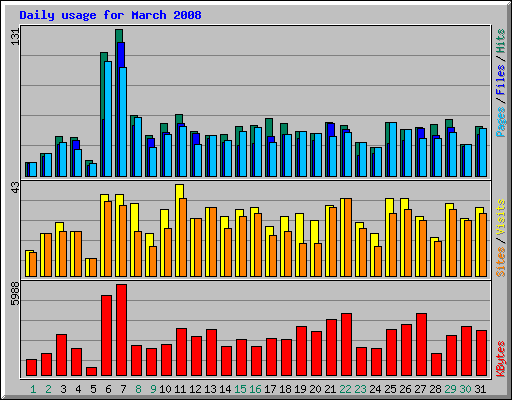
Task: Click the tallest red KBytes bar, day 7
Action: coord(121,330)
